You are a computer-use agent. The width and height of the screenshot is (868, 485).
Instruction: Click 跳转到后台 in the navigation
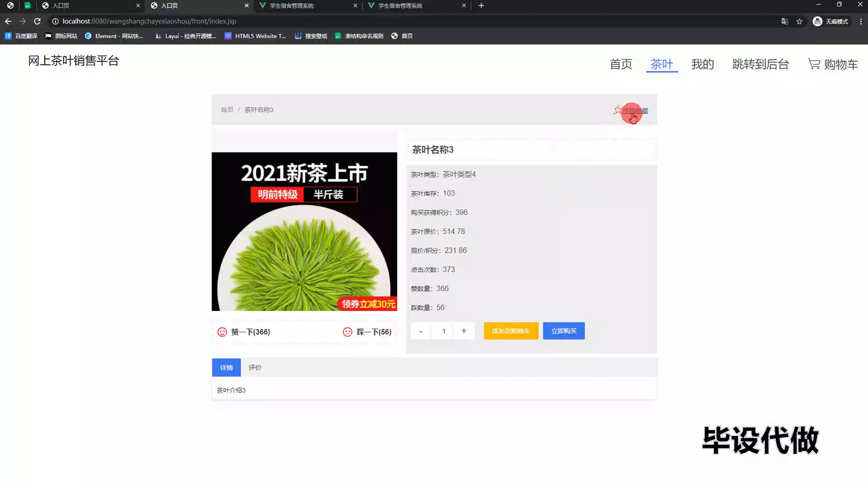(x=760, y=64)
